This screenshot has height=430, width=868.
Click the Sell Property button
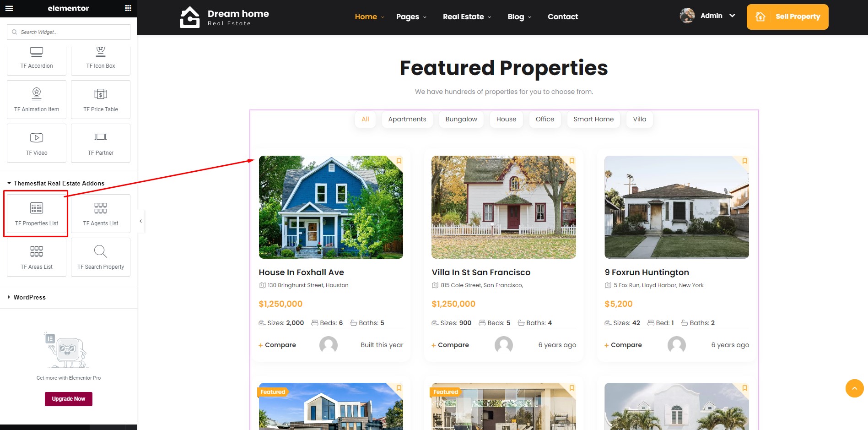tap(787, 17)
